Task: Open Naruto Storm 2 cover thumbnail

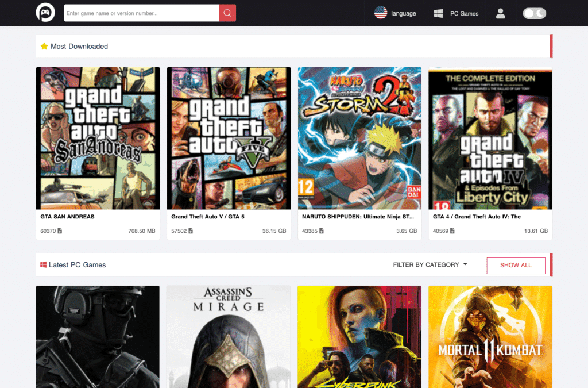Action: (359, 138)
